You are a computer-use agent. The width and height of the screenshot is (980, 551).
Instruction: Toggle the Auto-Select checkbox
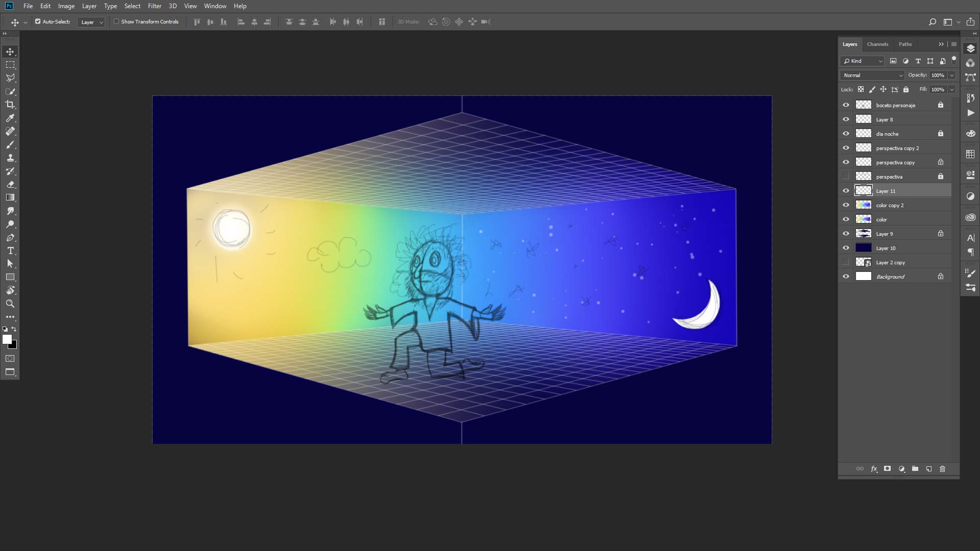coord(38,21)
